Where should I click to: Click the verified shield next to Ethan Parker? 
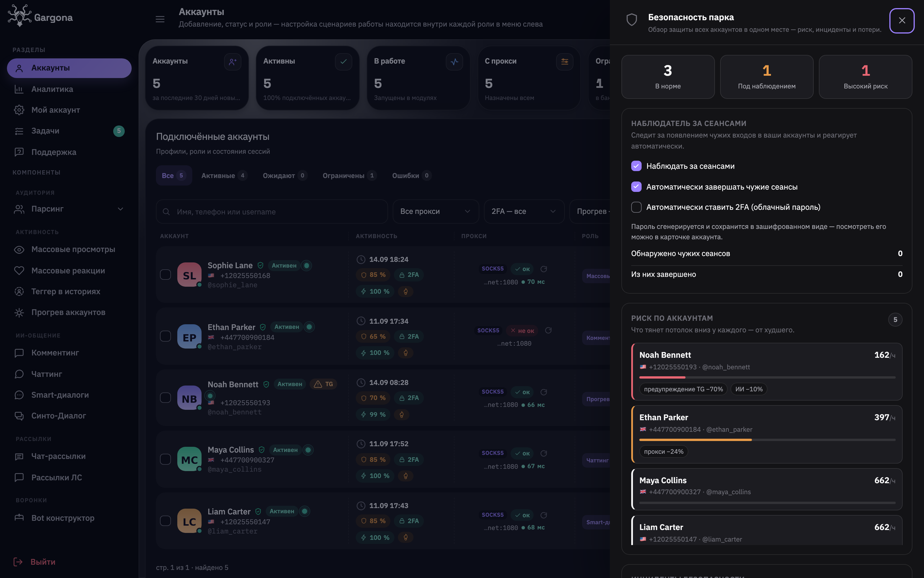tap(263, 327)
